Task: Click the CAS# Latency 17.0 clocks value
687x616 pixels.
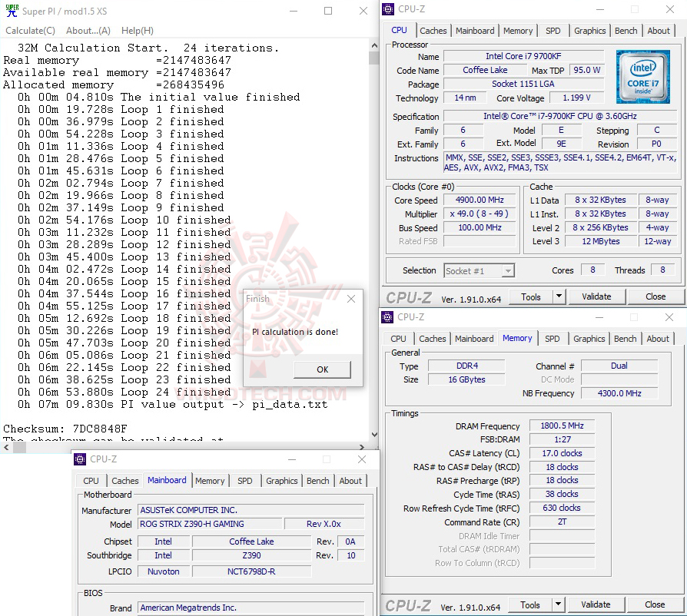Action: (x=562, y=453)
